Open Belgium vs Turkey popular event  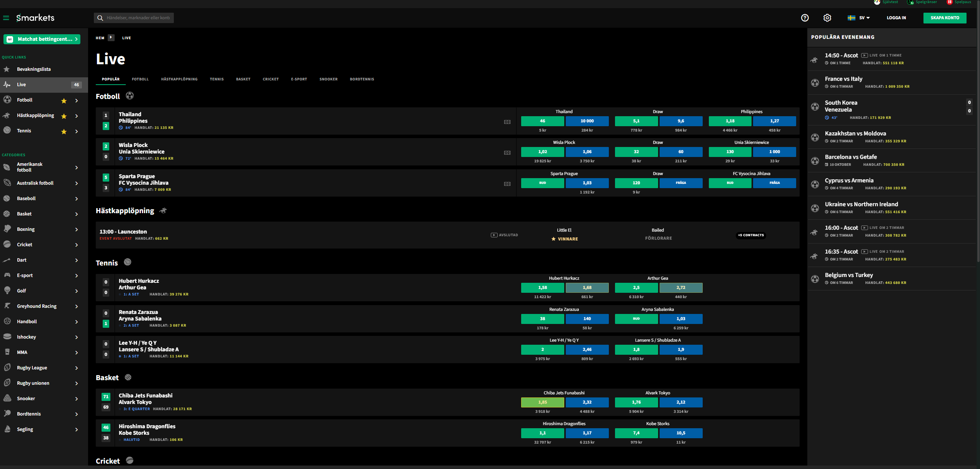coord(892,279)
